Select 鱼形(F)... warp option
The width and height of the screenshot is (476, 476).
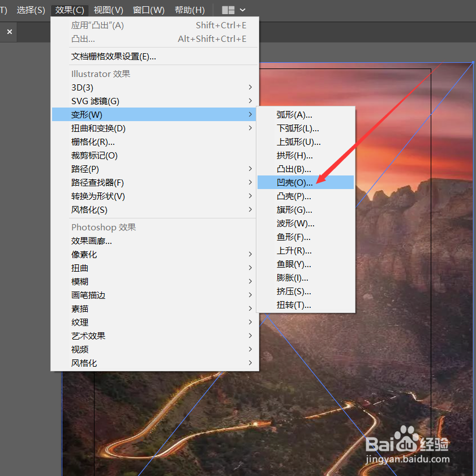[x=306, y=237]
